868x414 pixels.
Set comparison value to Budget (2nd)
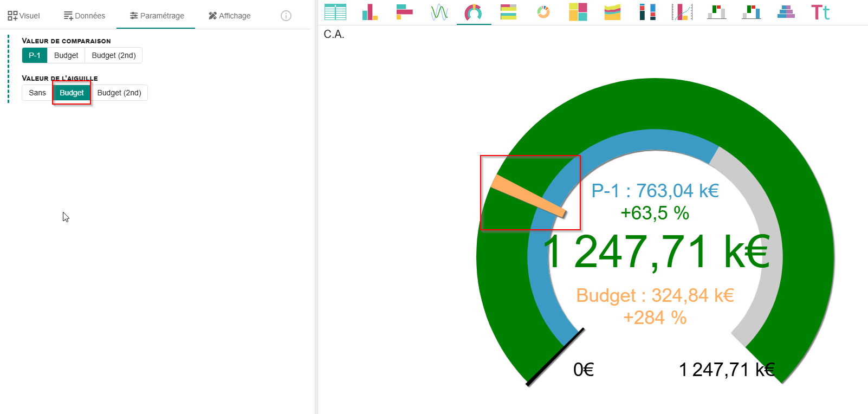click(114, 55)
